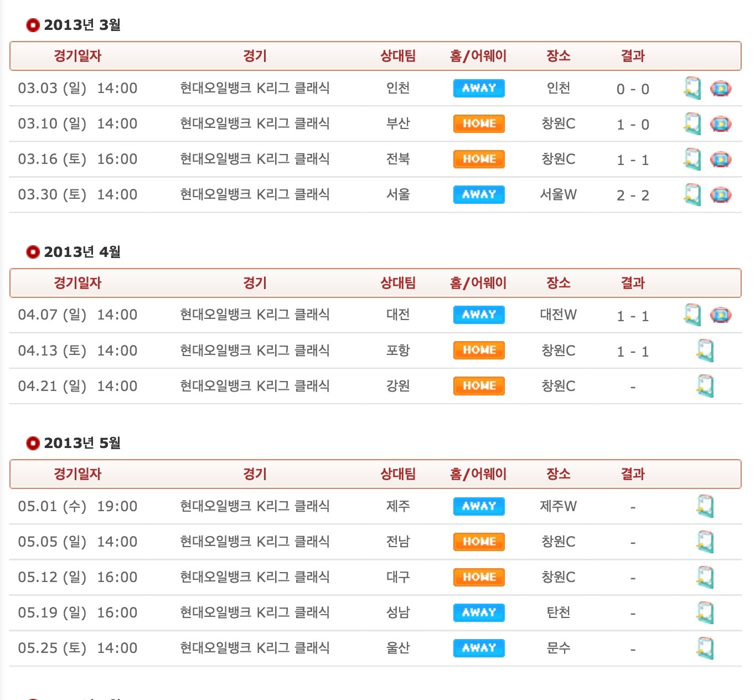The width and height of the screenshot is (755, 700).
Task: Open match report icon for 03.16 전북 game
Action: pyautogui.click(x=692, y=159)
